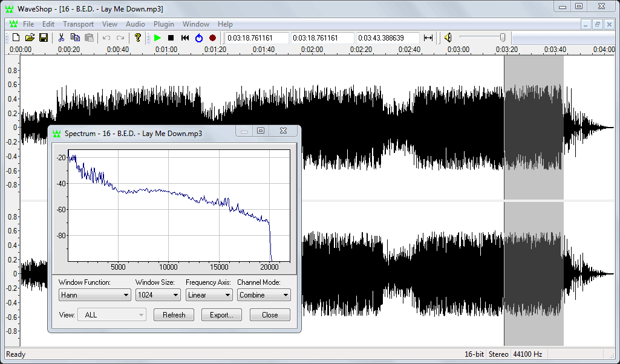Open the Audio menu

135,24
